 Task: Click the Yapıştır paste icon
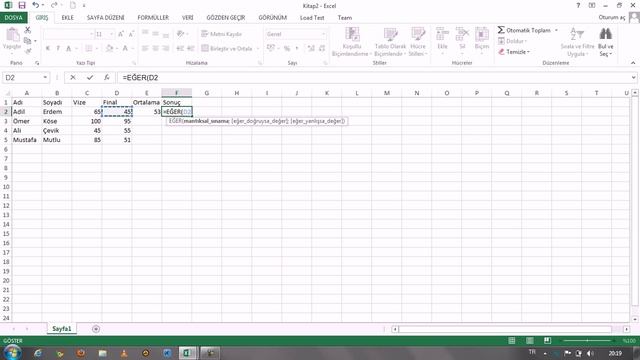pyautogui.click(x=12, y=35)
